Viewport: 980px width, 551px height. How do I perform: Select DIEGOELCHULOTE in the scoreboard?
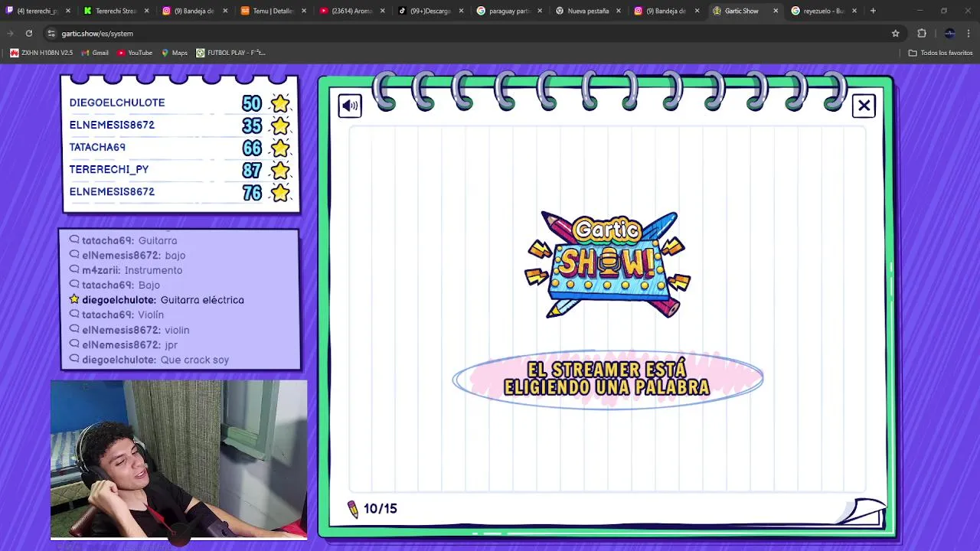click(x=117, y=103)
